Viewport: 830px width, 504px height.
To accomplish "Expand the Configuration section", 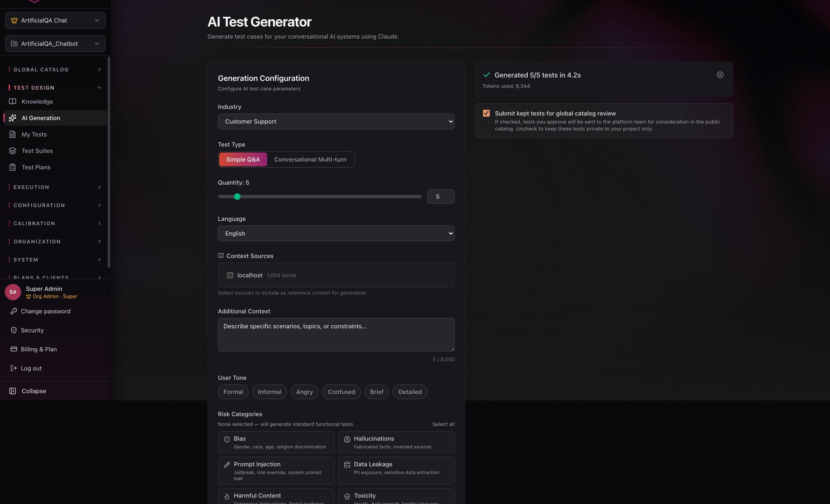I will pos(55,205).
